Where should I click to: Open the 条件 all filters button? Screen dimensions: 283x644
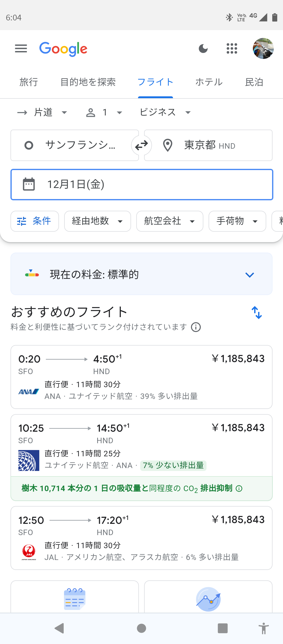(35, 221)
